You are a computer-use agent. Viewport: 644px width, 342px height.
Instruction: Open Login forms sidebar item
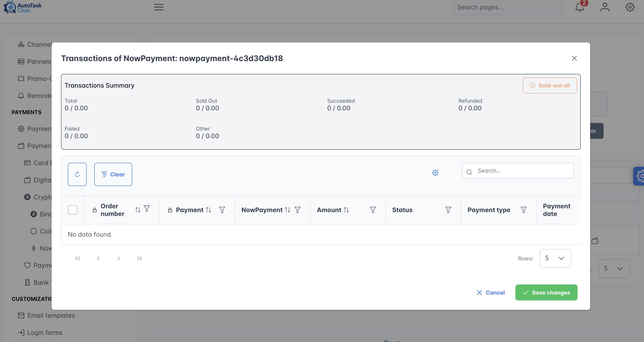coord(40,333)
